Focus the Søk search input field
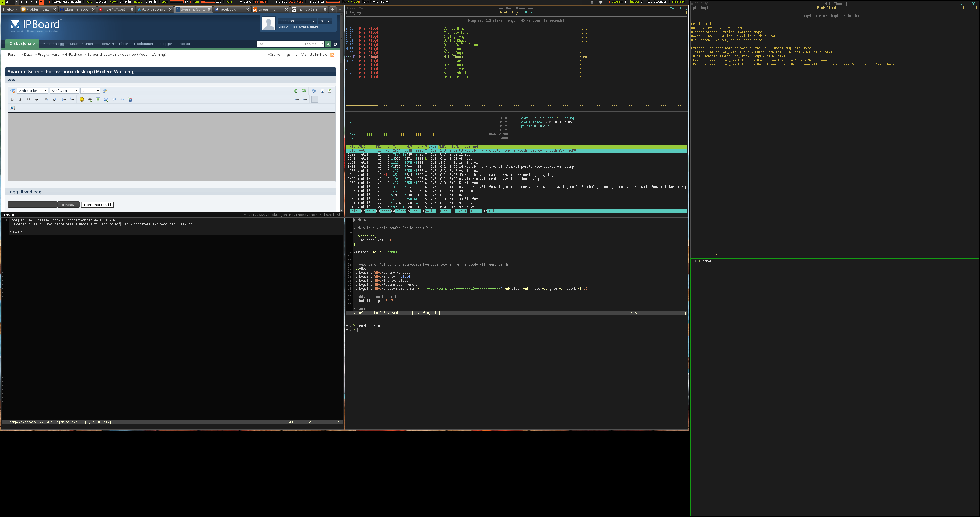 coord(279,44)
